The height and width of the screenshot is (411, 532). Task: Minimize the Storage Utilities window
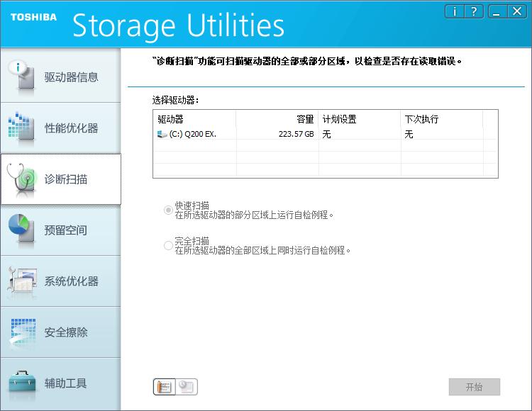[497, 11]
